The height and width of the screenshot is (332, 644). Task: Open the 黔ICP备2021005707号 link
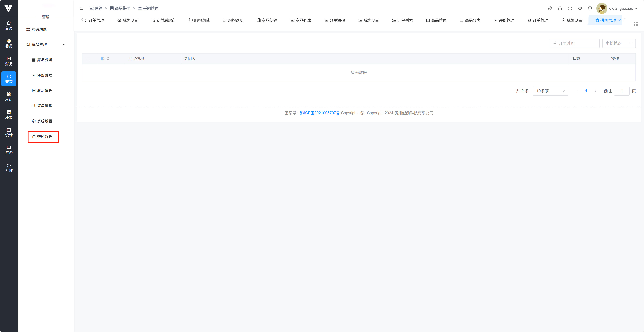pos(320,113)
